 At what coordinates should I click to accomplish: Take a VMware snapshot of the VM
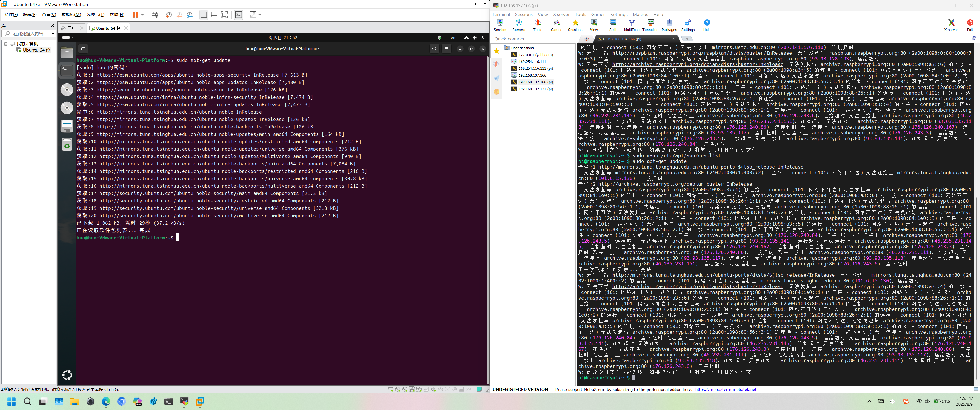(x=169, y=15)
